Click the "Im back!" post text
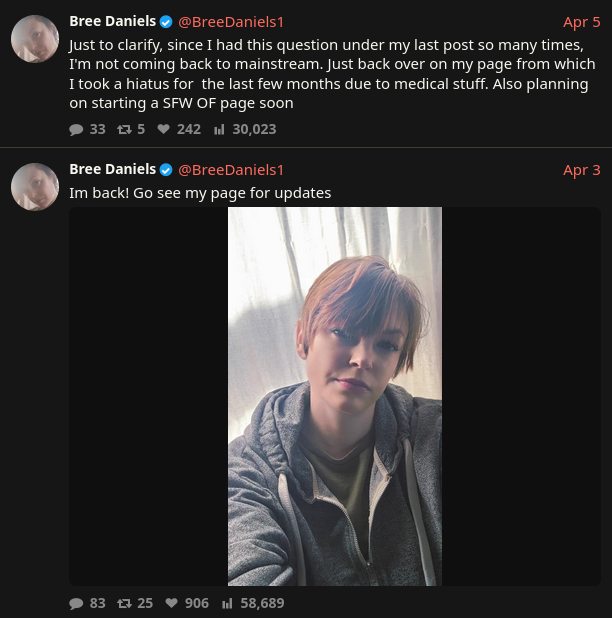Screen dimensions: 612x618 click(x=200, y=192)
